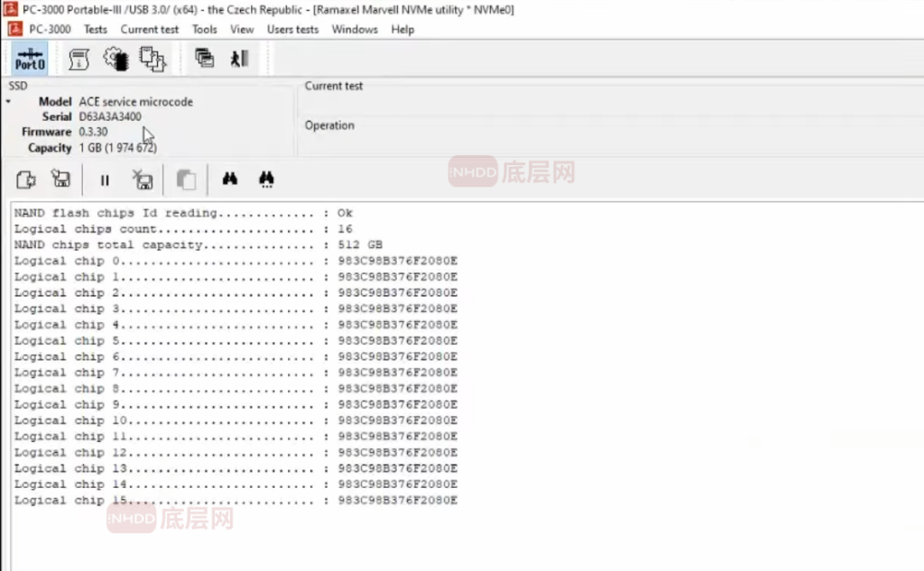
Task: Click the Logical chip 14 log line
Action: [236, 484]
